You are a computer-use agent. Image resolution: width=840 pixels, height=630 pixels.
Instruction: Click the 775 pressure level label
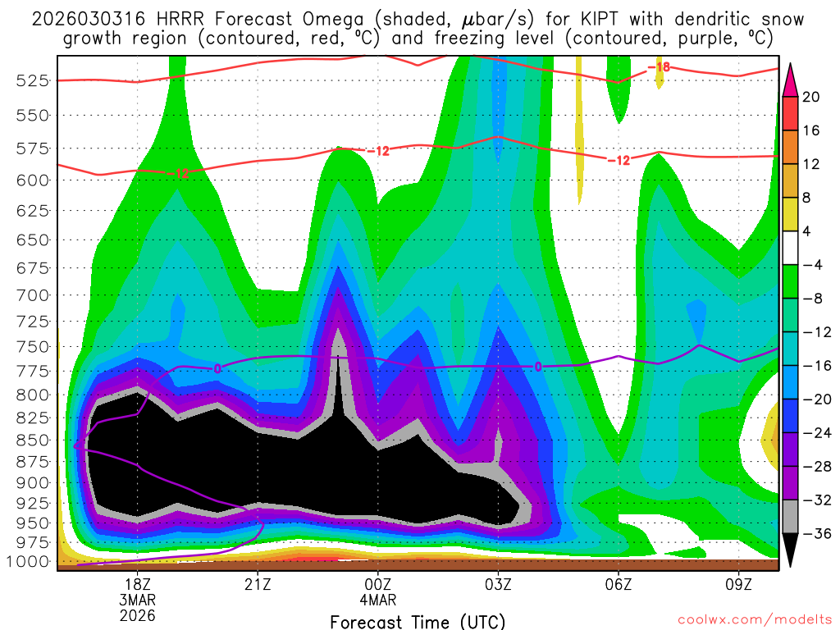[33, 372]
